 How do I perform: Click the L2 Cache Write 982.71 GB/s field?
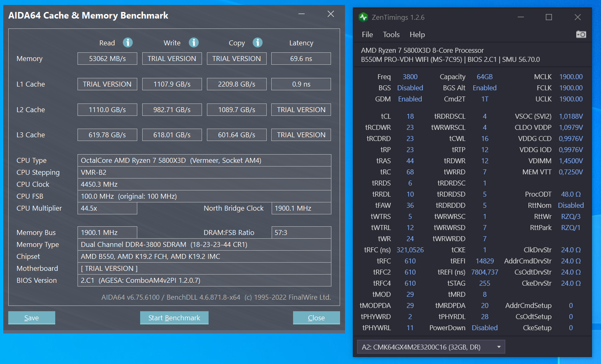coord(172,110)
